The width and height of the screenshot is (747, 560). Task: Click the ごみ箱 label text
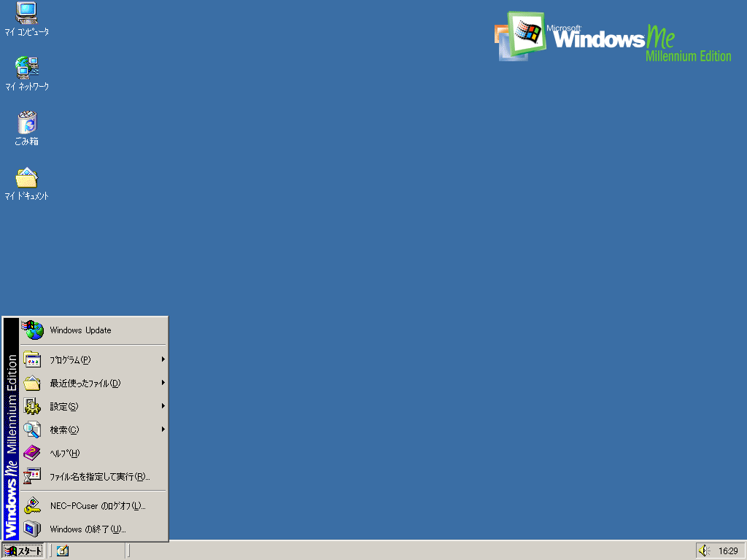(27, 141)
